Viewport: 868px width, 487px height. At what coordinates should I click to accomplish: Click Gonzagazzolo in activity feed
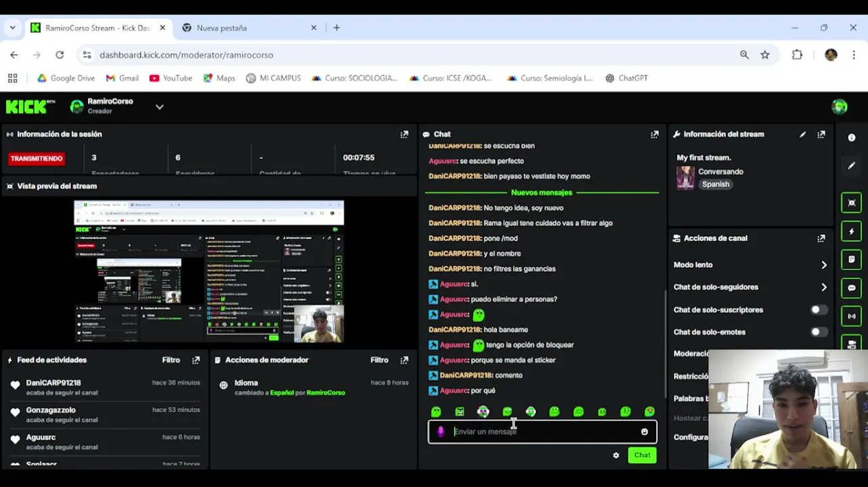pyautogui.click(x=51, y=411)
